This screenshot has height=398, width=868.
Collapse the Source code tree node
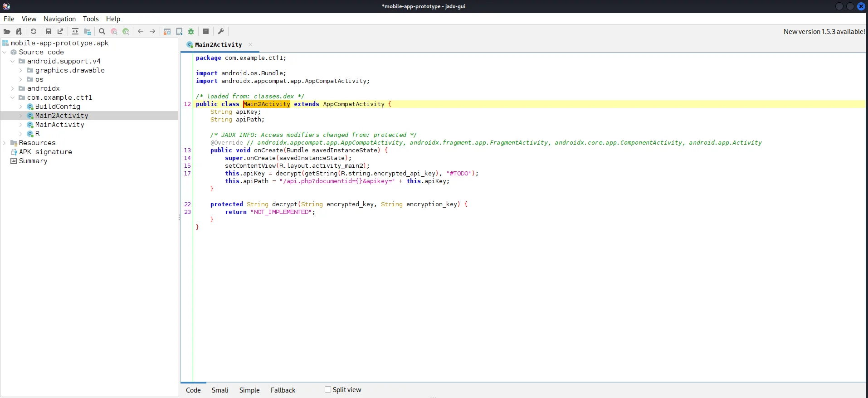5,52
